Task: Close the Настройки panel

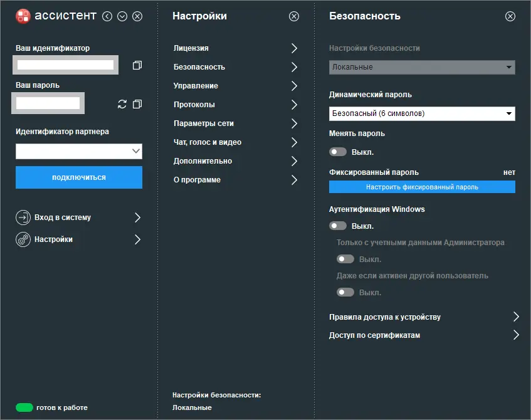Action: pyautogui.click(x=294, y=17)
